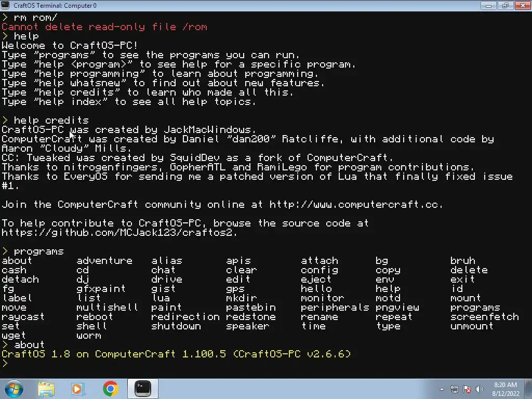532x399 pixels.
Task: Click 'screenfetch' in the programs list
Action: coord(485,317)
